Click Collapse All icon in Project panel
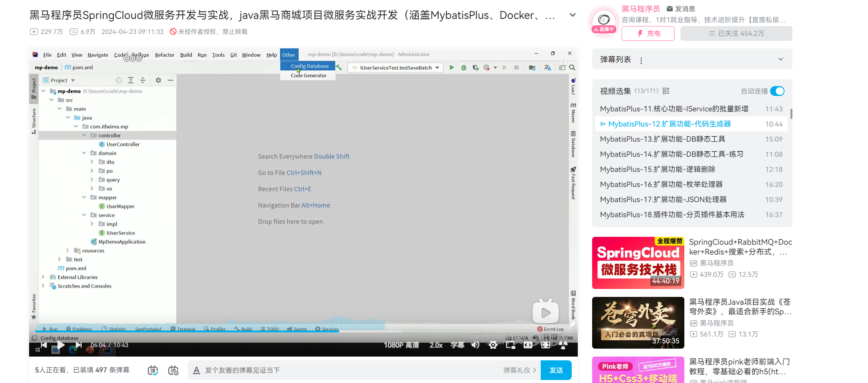The width and height of the screenshot is (868, 383). pyautogui.click(x=142, y=80)
